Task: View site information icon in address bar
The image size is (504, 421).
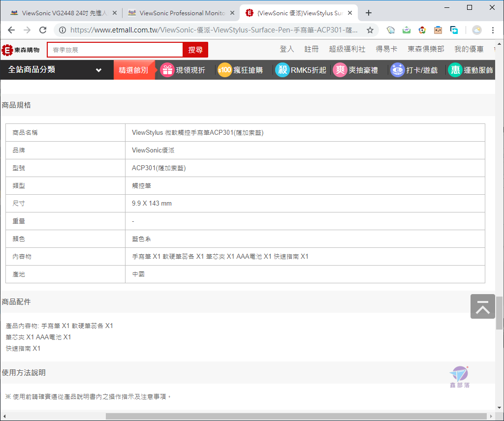Action: pyautogui.click(x=63, y=30)
